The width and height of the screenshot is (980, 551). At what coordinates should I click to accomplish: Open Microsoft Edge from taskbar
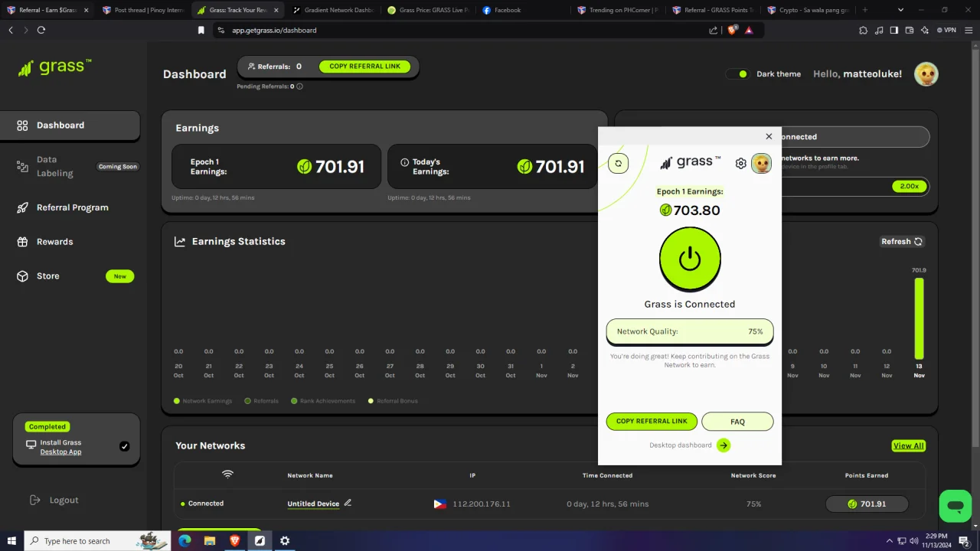click(x=185, y=541)
